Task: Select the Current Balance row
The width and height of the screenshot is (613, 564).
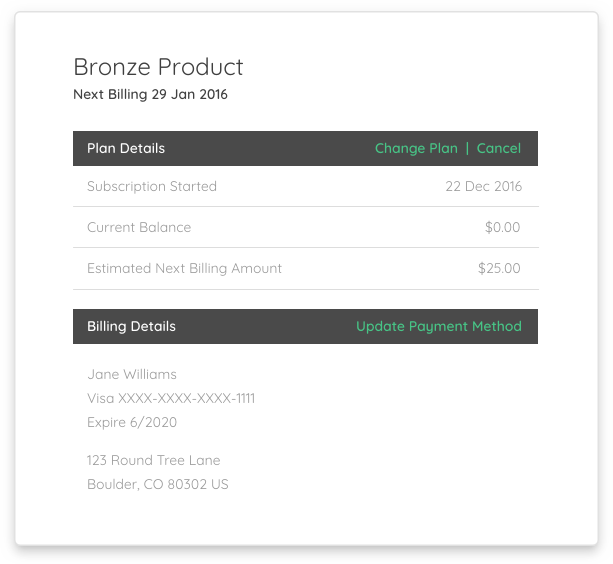Action: coord(305,228)
